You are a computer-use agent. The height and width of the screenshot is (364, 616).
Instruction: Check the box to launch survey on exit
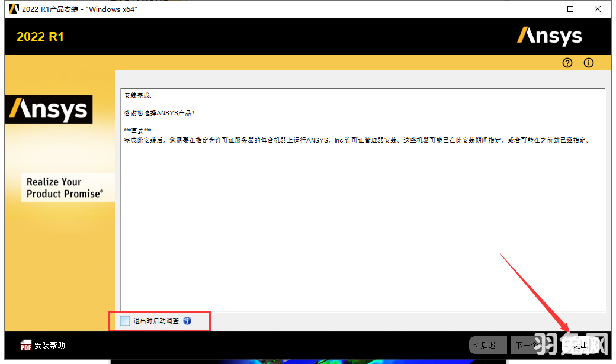click(x=124, y=321)
